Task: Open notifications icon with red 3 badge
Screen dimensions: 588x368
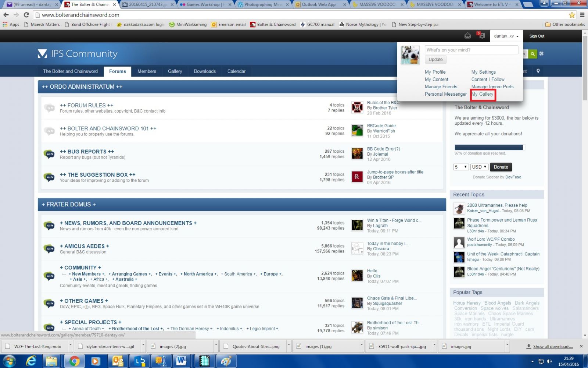Action: tap(481, 36)
